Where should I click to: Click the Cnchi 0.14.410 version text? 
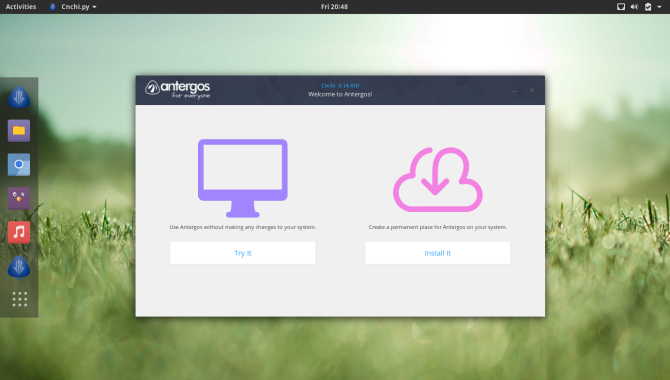coord(340,85)
